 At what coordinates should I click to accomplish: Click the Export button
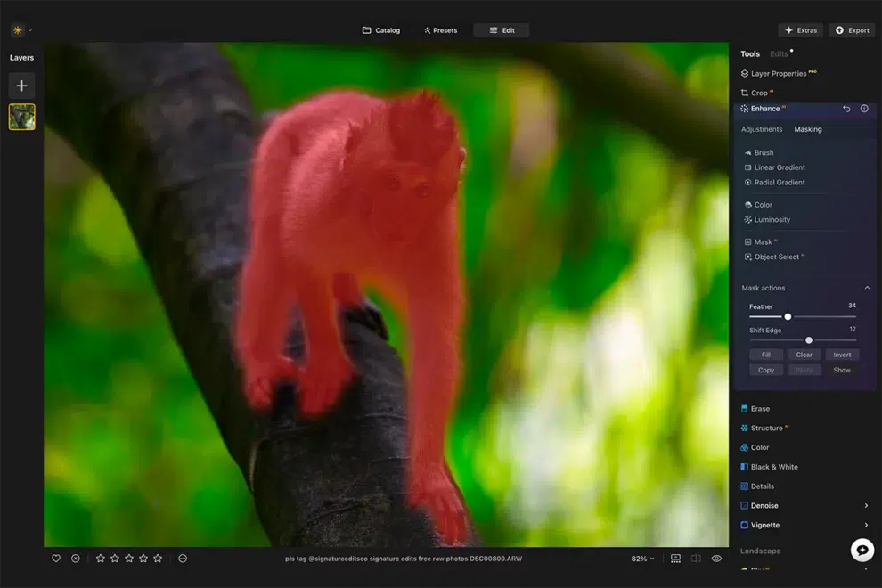click(x=852, y=30)
